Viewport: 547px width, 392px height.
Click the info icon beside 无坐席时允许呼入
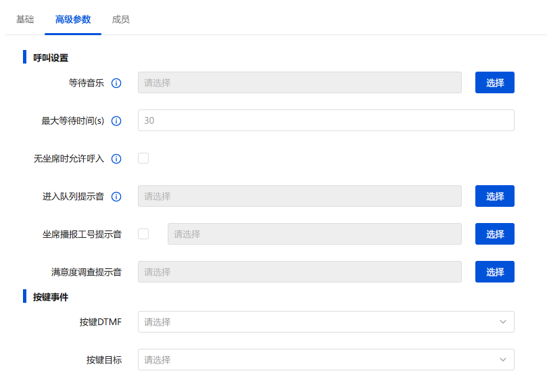[x=116, y=159]
